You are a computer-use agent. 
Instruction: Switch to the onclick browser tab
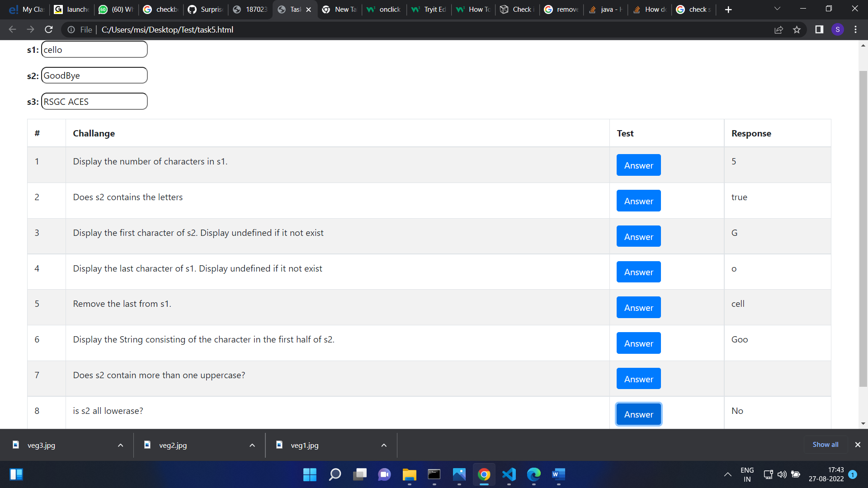click(384, 9)
